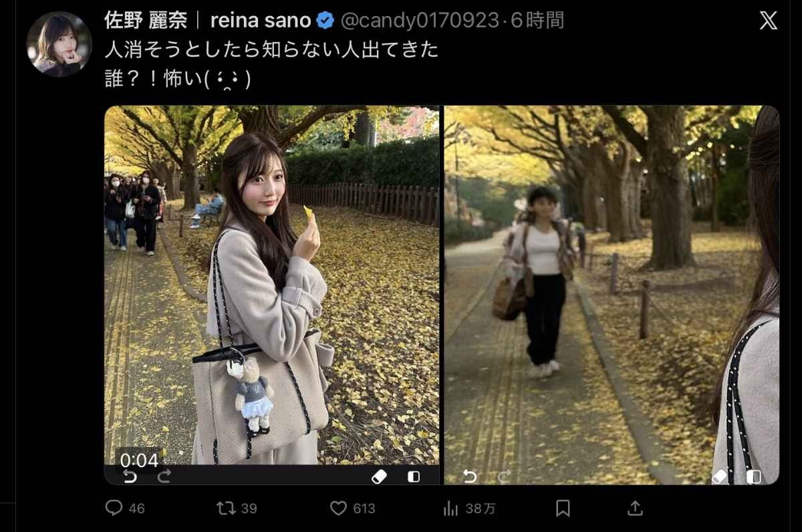Open the 6時間 timestamp link

tap(537, 21)
